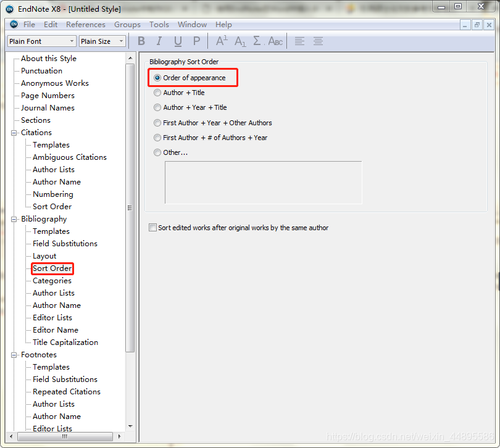Screen dimensions: 500x448
Task: Open the Groups menu
Action: coord(127,25)
